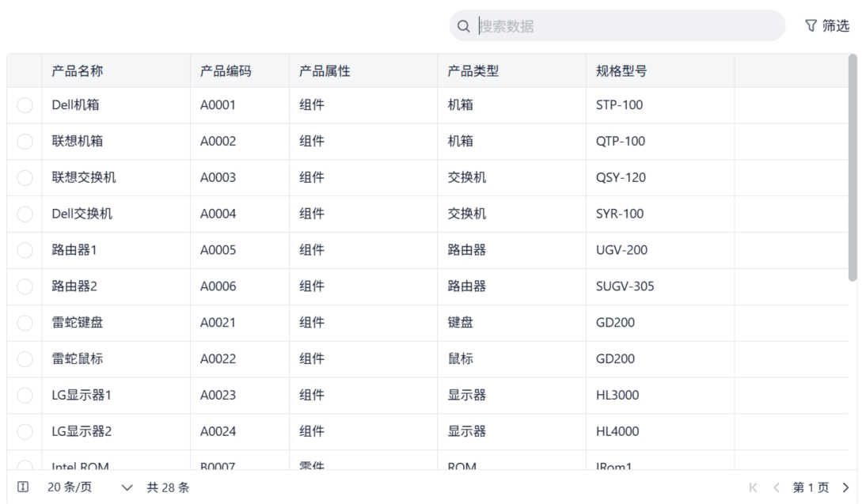Click the 产品名称 column header
The height and width of the screenshot is (504, 866).
pos(77,71)
